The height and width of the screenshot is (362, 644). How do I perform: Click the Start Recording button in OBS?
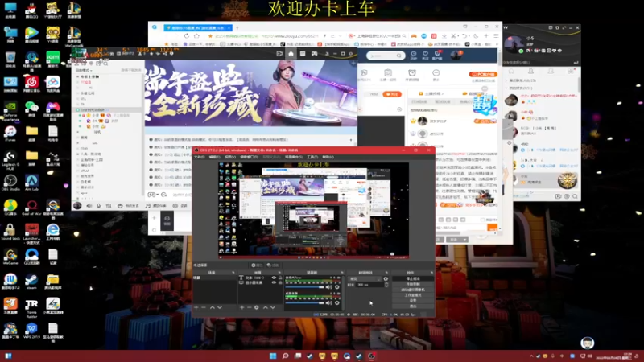pyautogui.click(x=413, y=284)
